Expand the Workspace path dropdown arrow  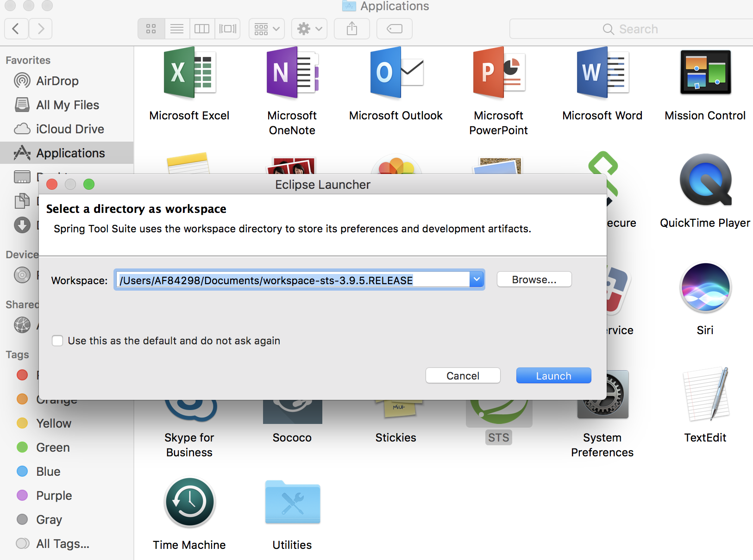click(x=477, y=280)
